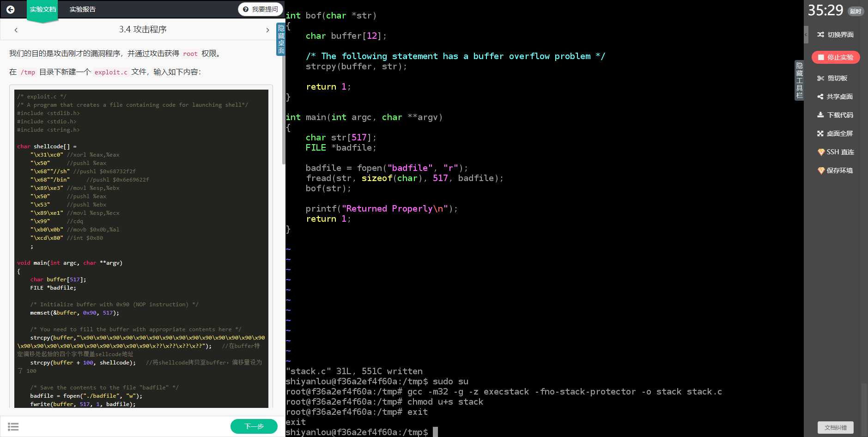
Task: Click 'badfile = fopen("badfile", "r");' line
Action: (387, 168)
